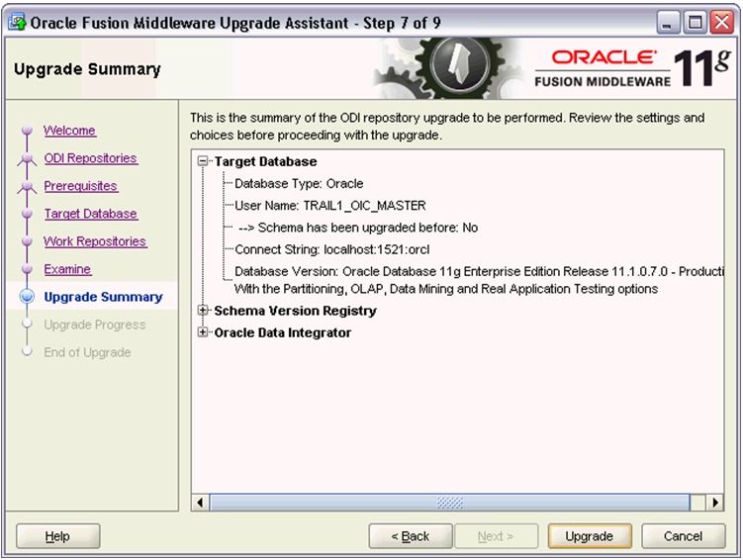Open the Work Repositories step link
This screenshot has height=560, width=743.
(x=95, y=241)
